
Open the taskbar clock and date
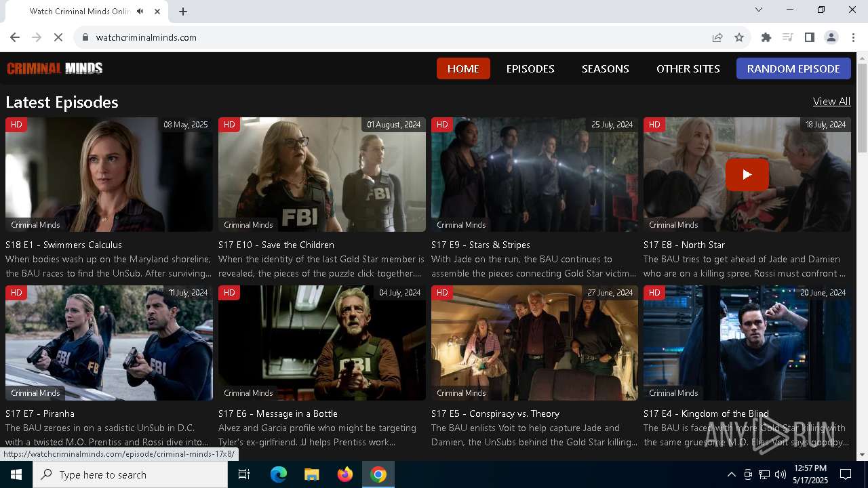pos(810,474)
